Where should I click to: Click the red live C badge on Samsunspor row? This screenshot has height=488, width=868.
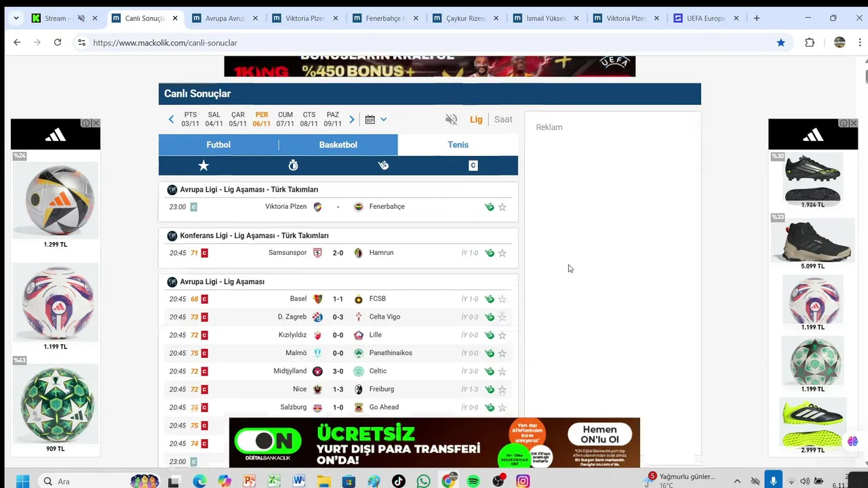click(x=204, y=253)
